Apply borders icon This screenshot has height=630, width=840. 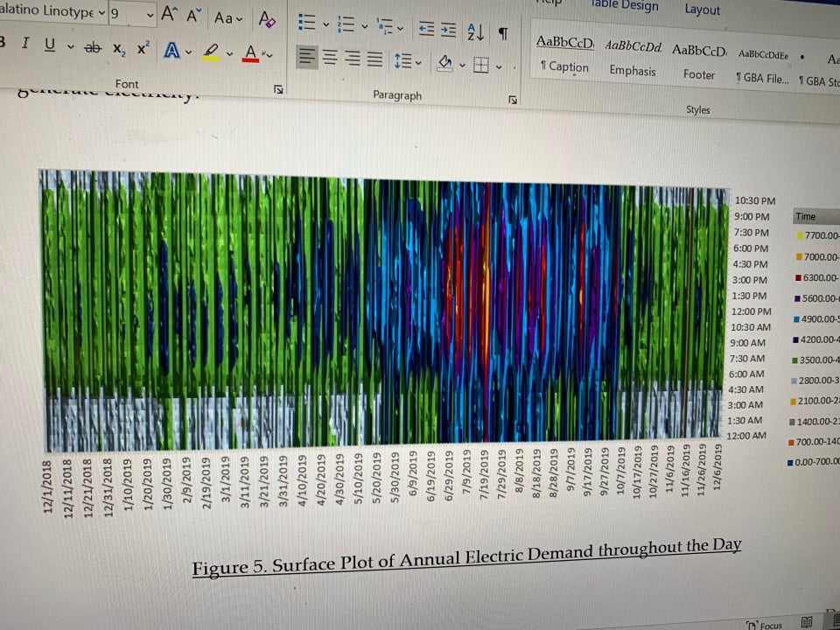(481, 66)
